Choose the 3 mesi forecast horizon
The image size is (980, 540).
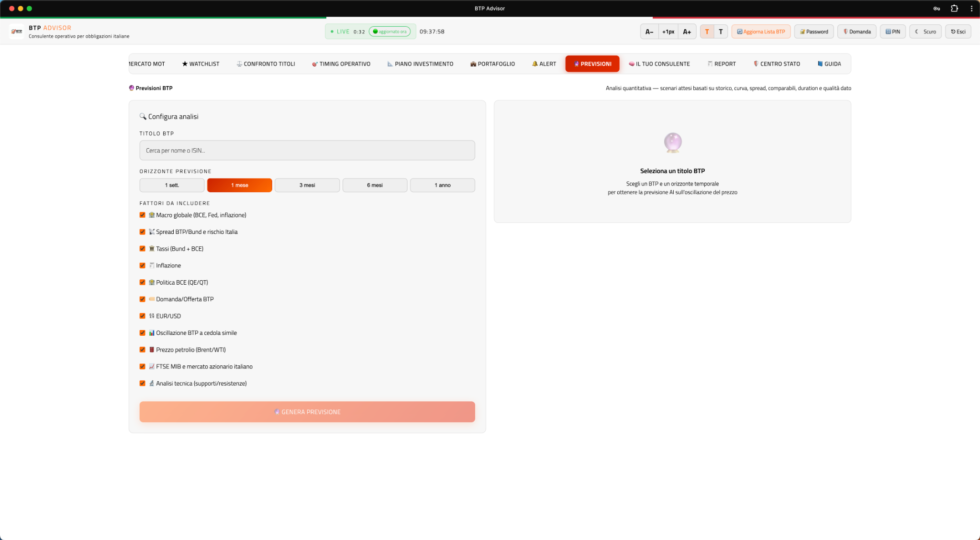(x=307, y=185)
